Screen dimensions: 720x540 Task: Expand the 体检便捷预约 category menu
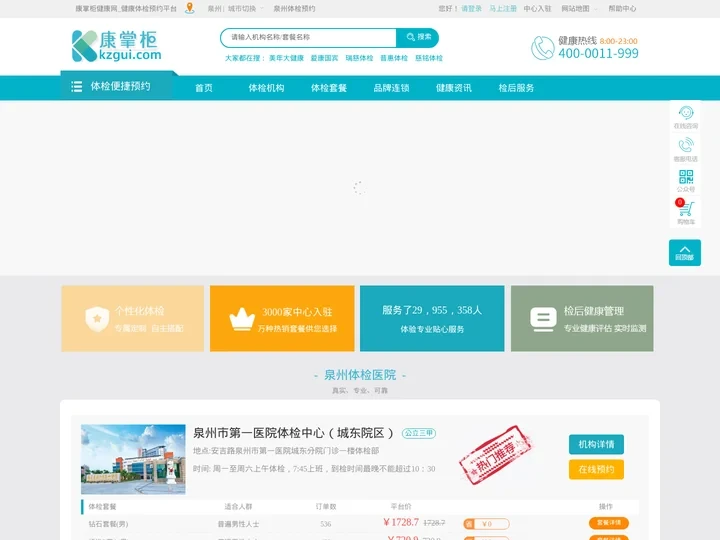(x=117, y=86)
